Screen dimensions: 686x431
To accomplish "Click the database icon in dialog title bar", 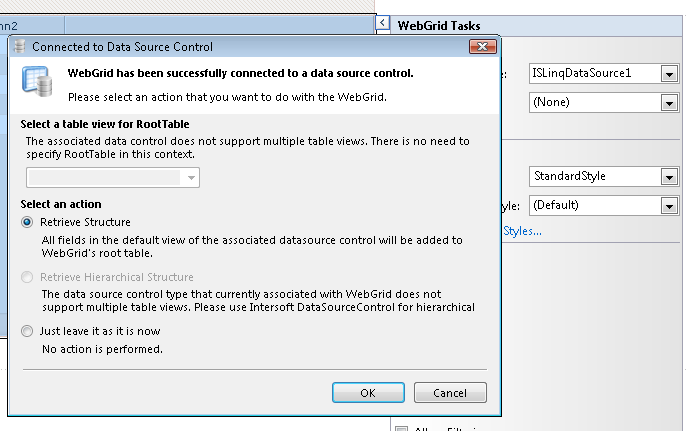I will 19,46.
